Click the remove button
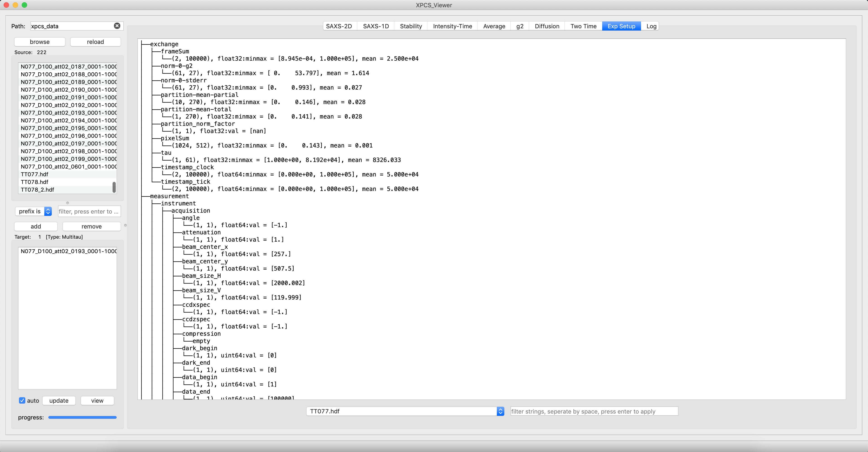 pyautogui.click(x=91, y=226)
